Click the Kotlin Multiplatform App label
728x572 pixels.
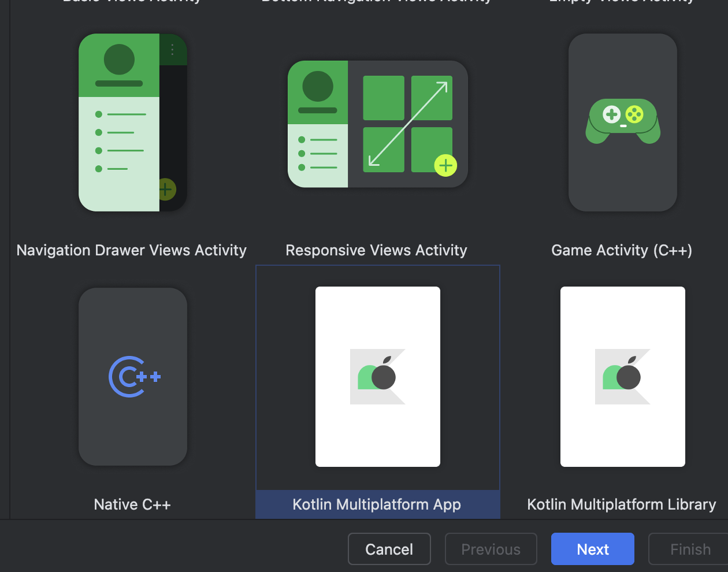[377, 504]
